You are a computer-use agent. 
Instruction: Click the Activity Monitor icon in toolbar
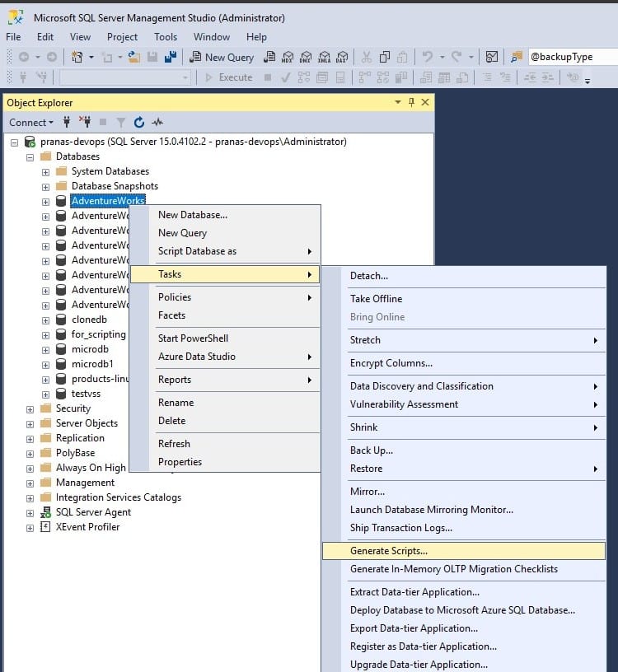(x=492, y=57)
